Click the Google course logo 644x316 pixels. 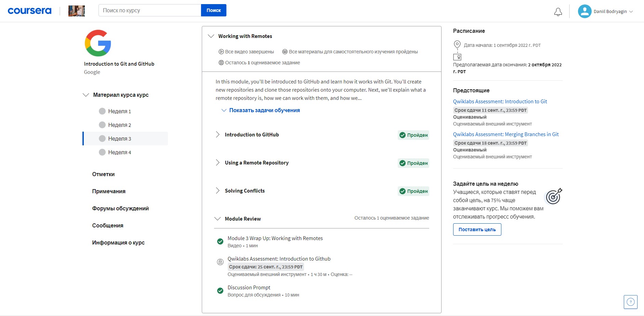(x=98, y=43)
